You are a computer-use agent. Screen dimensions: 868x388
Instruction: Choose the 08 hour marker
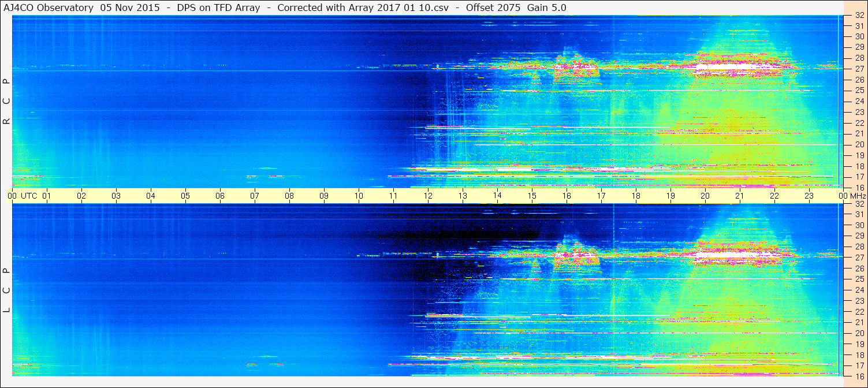pos(289,196)
